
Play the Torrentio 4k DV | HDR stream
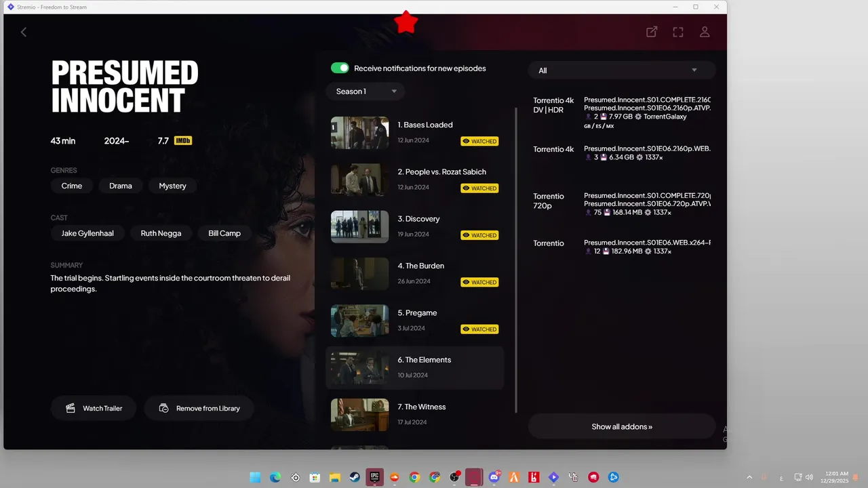pos(622,113)
